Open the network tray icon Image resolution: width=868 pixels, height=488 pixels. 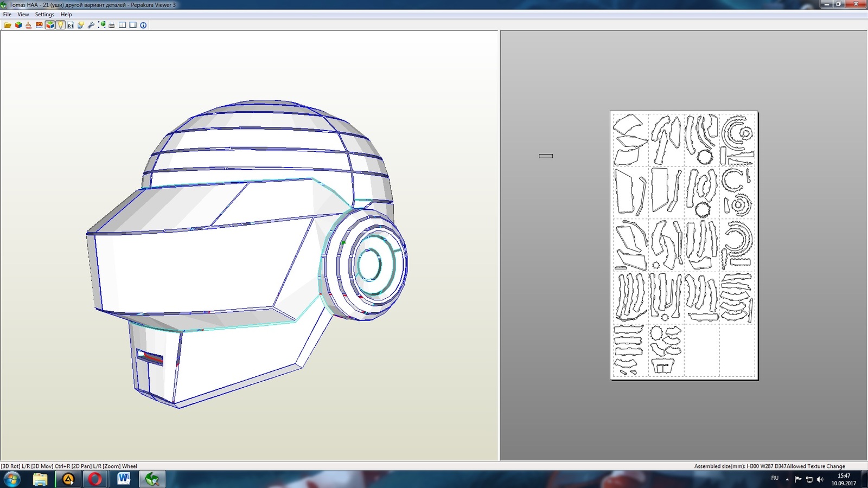tap(809, 479)
